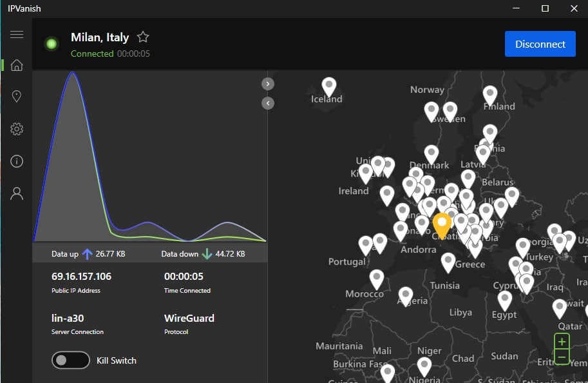588x383 pixels.
Task: Close the IPVanish window
Action: 574,8
